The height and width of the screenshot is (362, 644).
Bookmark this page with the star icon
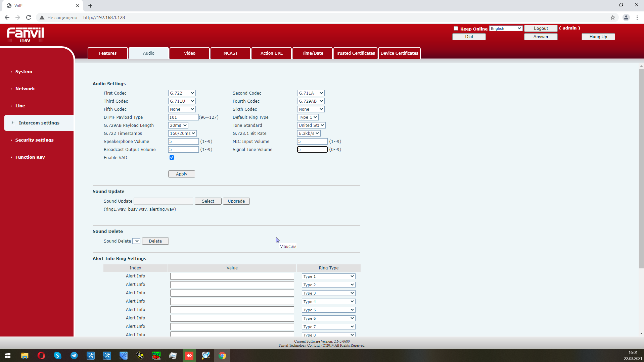click(613, 17)
